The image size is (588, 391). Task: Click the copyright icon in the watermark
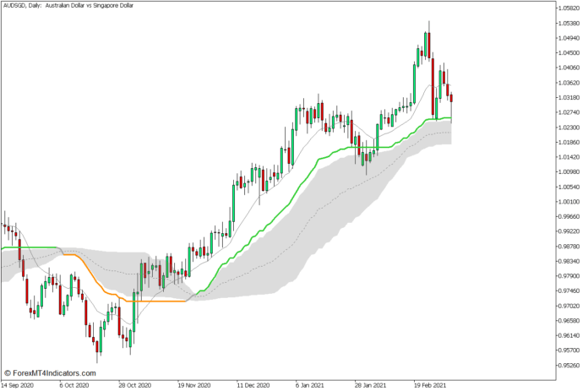coord(8,372)
